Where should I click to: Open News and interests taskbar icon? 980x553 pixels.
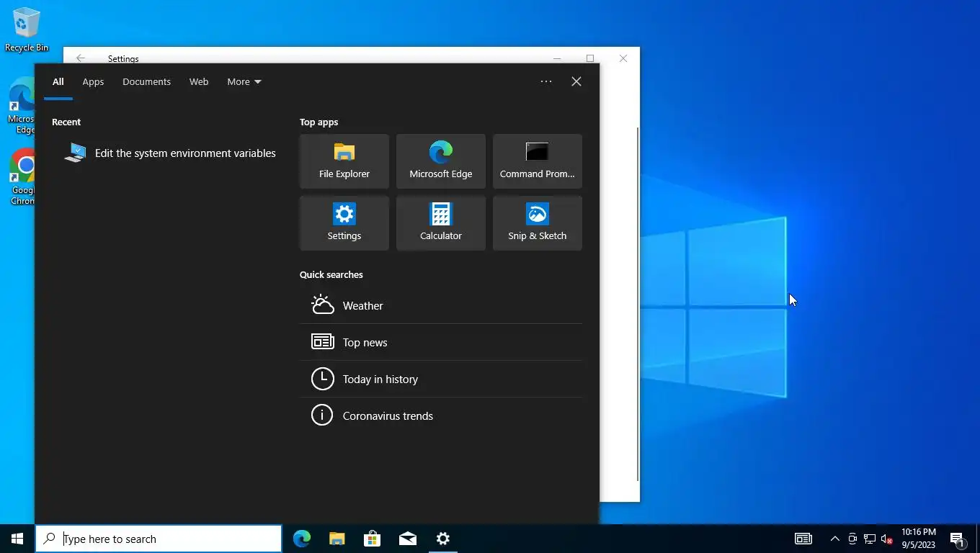(803, 539)
